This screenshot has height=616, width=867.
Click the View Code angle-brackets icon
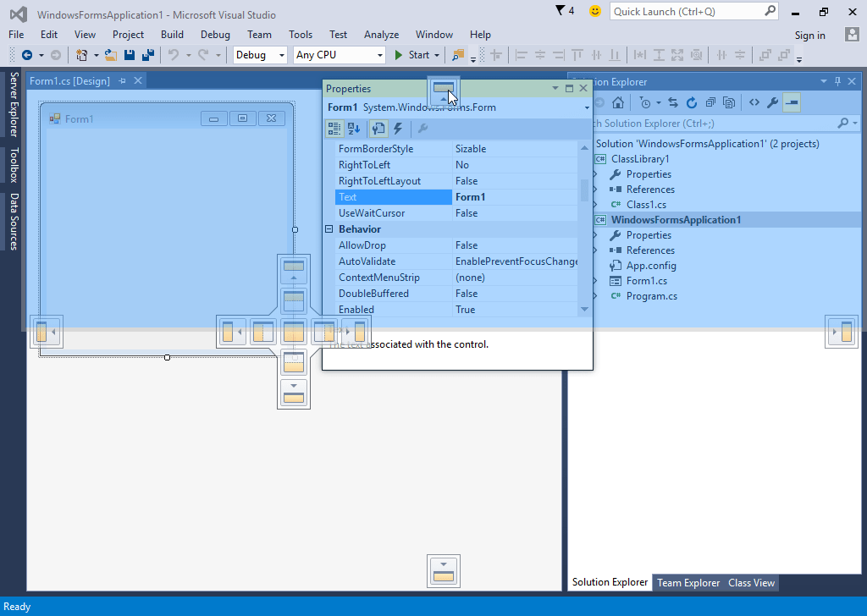coord(754,102)
